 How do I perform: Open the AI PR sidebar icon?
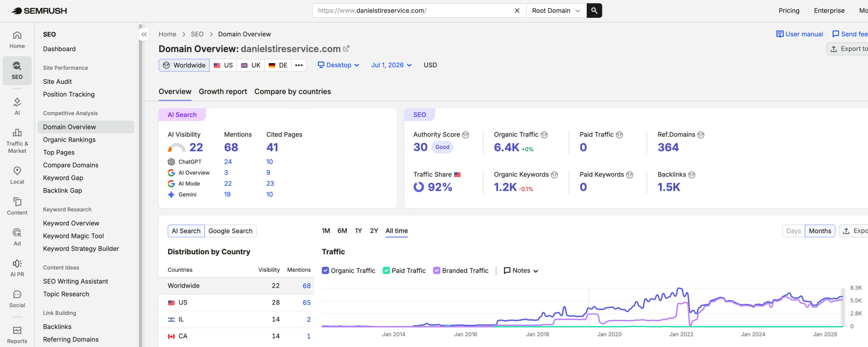17,268
